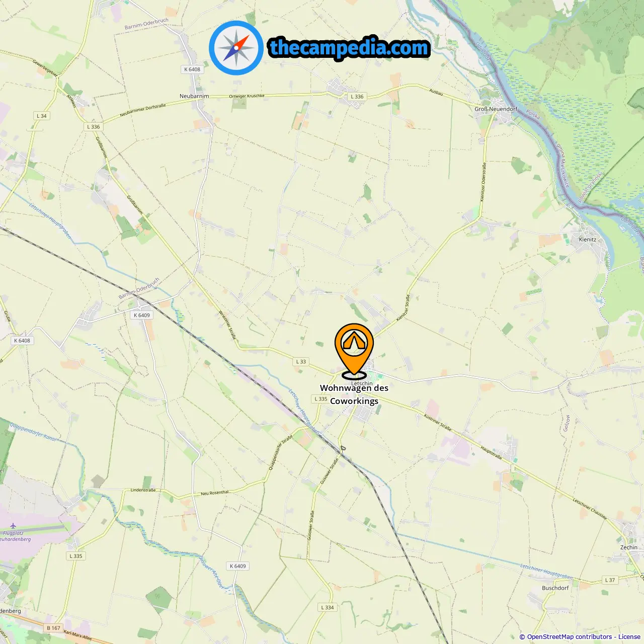Click the K 6408 road shield near Neubarnim
The image size is (644, 644).
[192, 69]
